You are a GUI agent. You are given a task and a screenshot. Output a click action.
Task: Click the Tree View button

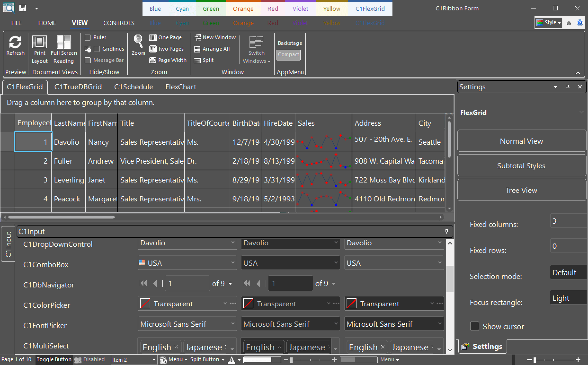(x=521, y=190)
